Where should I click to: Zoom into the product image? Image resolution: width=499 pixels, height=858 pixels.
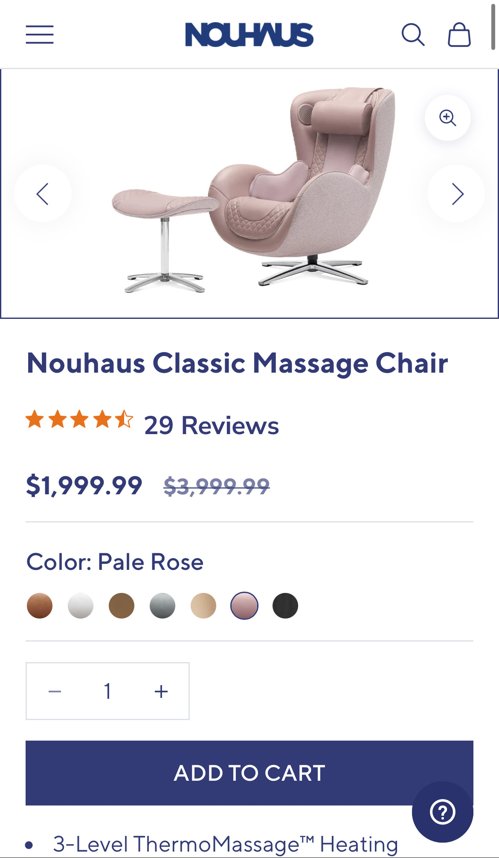tap(448, 118)
